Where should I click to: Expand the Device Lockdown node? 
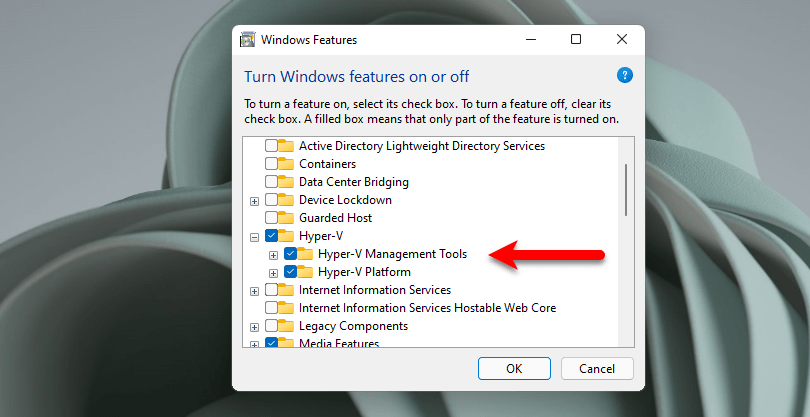254,202
